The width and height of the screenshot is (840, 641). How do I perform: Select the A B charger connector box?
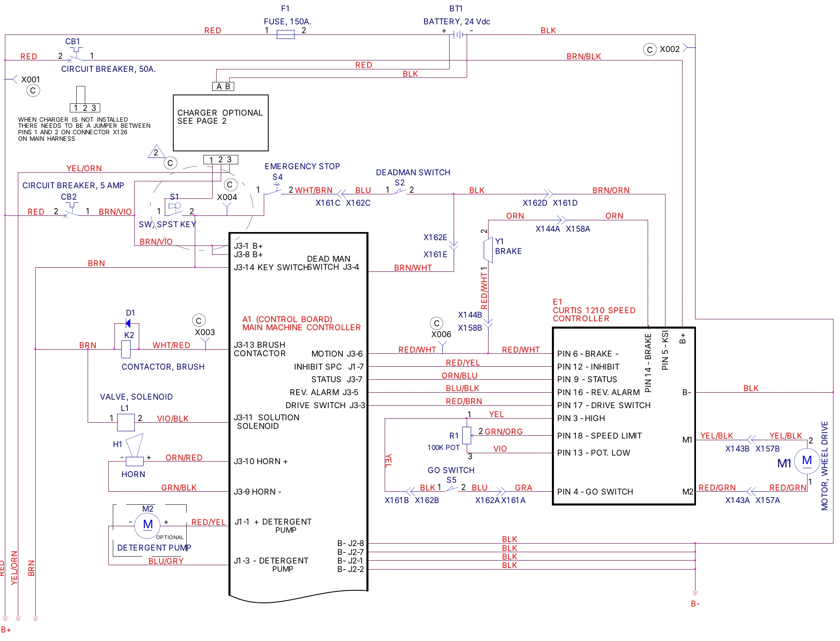tap(223, 86)
